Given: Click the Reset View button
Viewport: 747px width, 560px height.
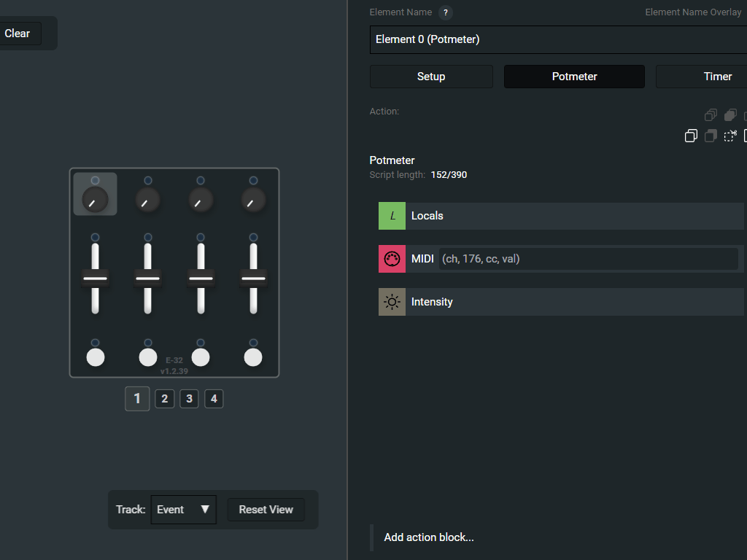Looking at the screenshot, I should point(266,510).
